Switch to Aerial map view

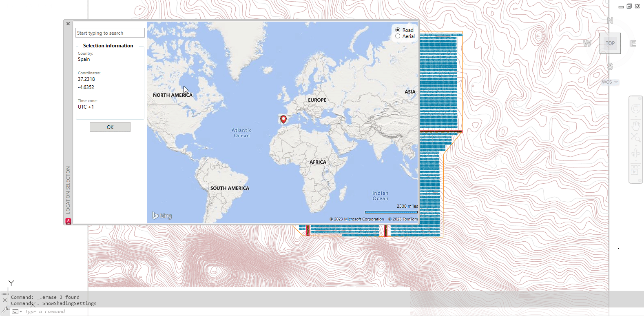[398, 36]
